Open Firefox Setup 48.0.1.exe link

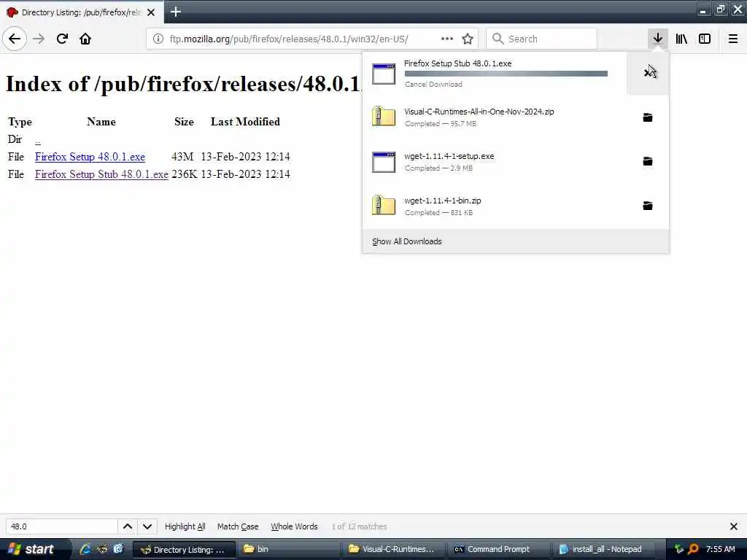[90, 157]
